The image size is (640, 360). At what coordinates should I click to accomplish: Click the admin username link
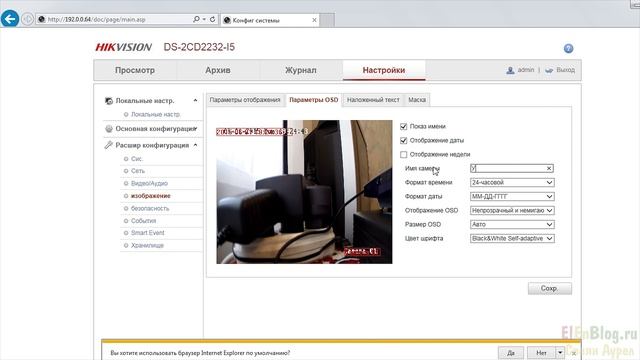[526, 70]
